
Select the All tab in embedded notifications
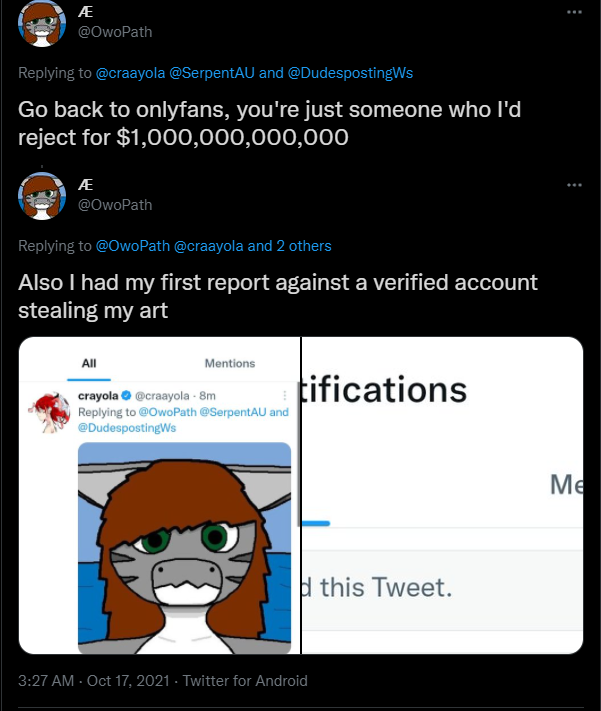click(89, 363)
